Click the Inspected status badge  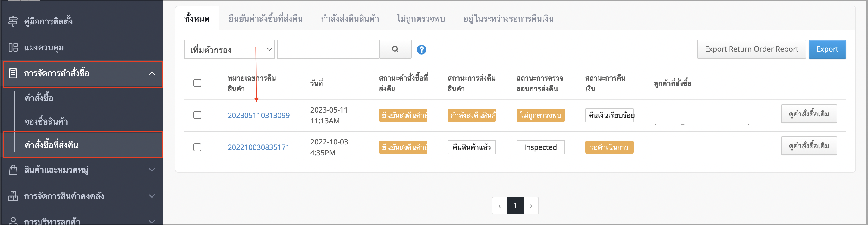pos(540,147)
